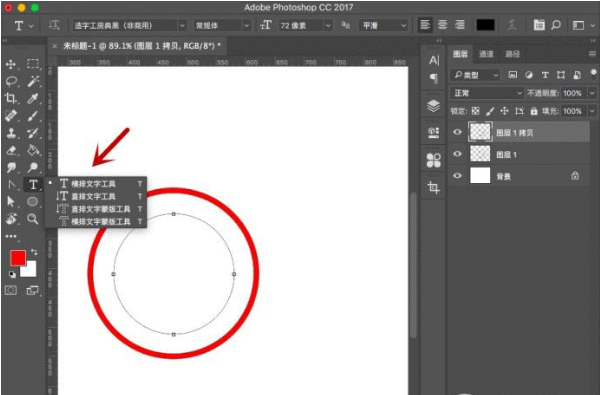Select the Paint Bucket tool
The image size is (600, 395).
point(33,150)
